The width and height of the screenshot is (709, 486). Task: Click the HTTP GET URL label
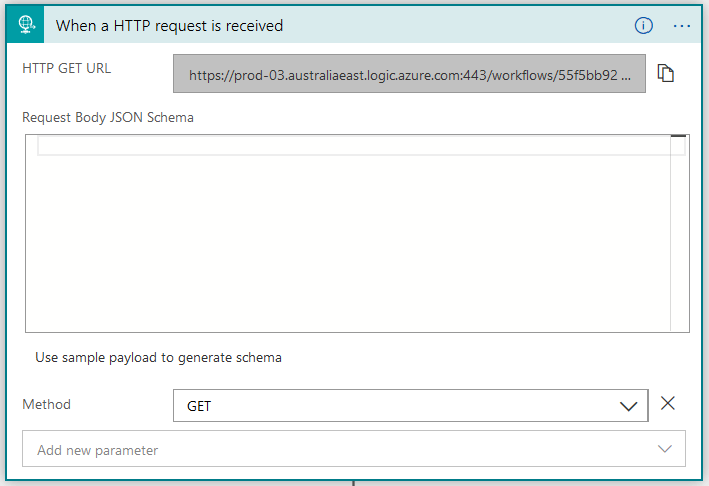coord(67,68)
